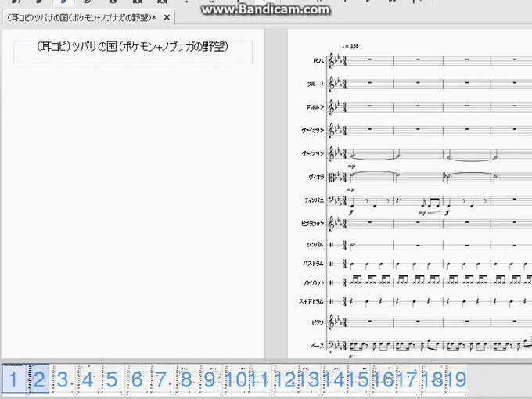Jump to page 9 in navigator
The height and width of the screenshot is (399, 532).
click(x=210, y=379)
